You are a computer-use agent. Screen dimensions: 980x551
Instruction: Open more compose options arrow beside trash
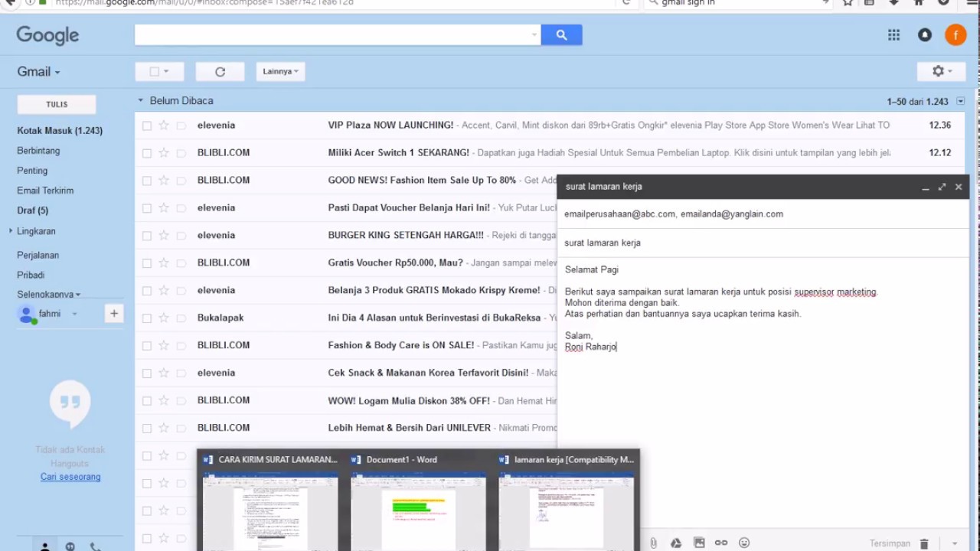click(x=954, y=543)
